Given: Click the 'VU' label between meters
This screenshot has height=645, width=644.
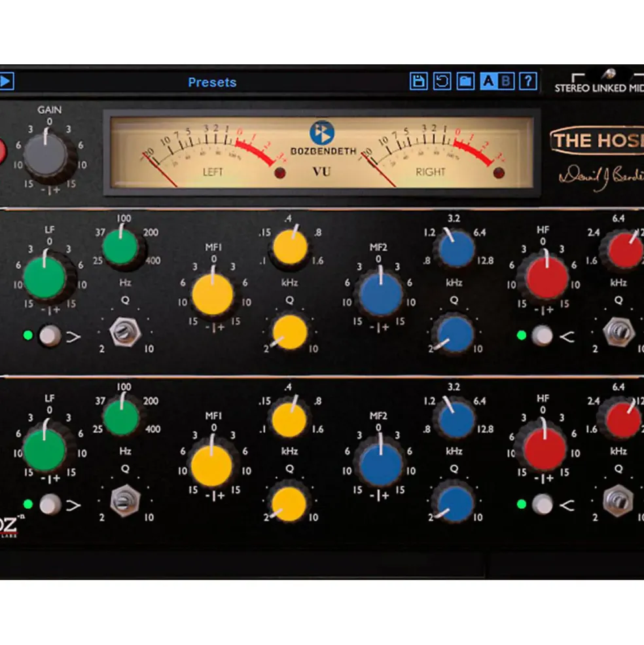Looking at the screenshot, I should (x=321, y=171).
